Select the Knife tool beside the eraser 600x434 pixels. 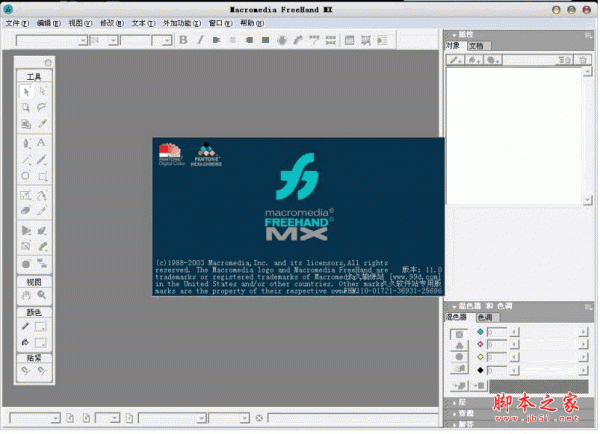pos(42,210)
